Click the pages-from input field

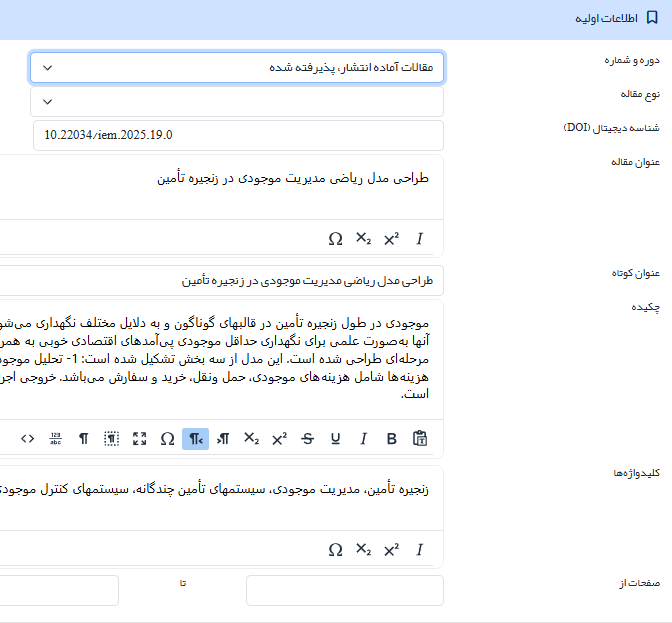344,591
